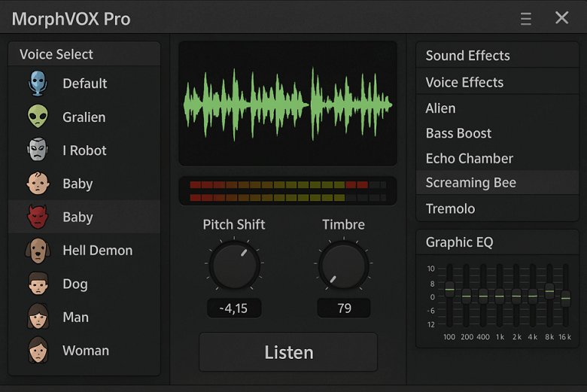Image resolution: width=587 pixels, height=392 pixels.
Task: Choose the Echo Chamber effect
Action: (x=497, y=158)
